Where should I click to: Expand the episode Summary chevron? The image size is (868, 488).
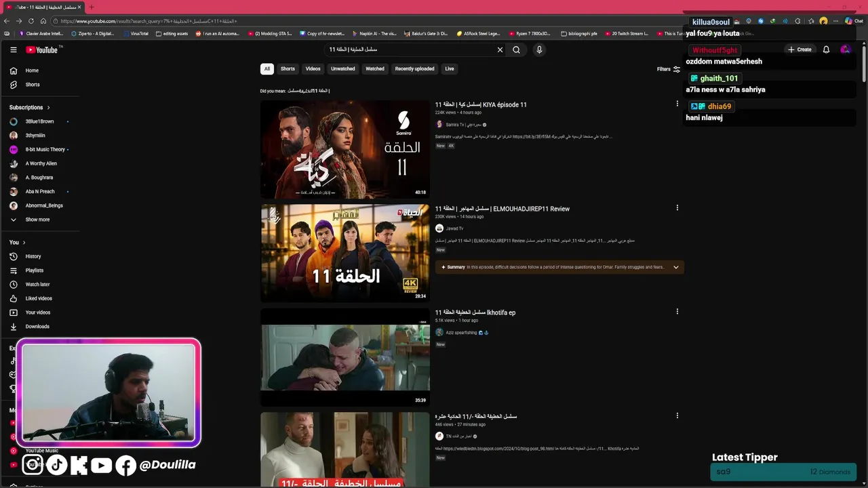(x=675, y=267)
